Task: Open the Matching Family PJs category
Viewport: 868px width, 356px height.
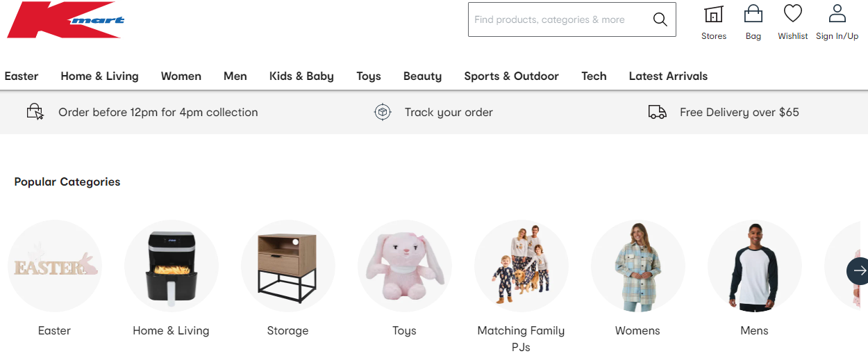Action: [x=521, y=267]
